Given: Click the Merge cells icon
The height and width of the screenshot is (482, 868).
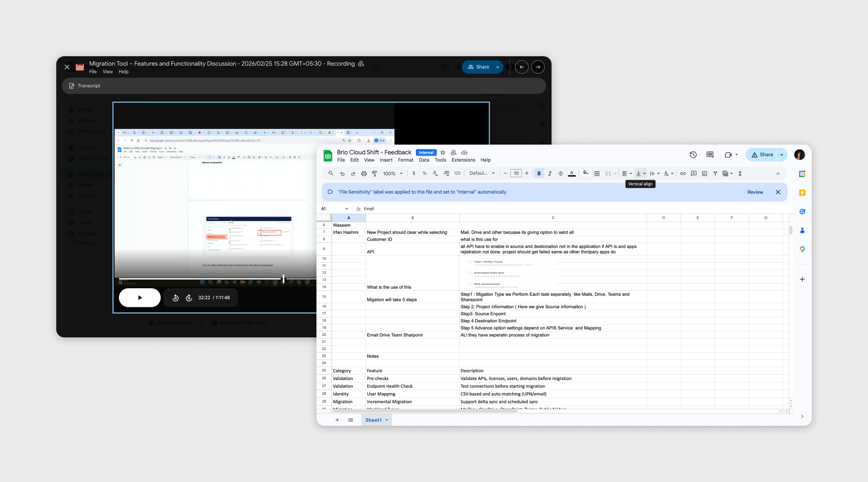Looking at the screenshot, I should pyautogui.click(x=608, y=174).
